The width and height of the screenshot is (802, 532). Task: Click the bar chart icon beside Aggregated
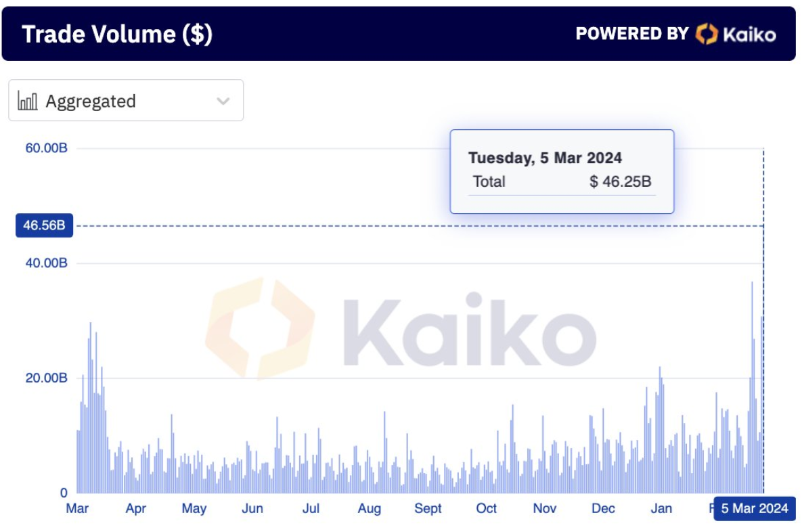click(x=28, y=101)
